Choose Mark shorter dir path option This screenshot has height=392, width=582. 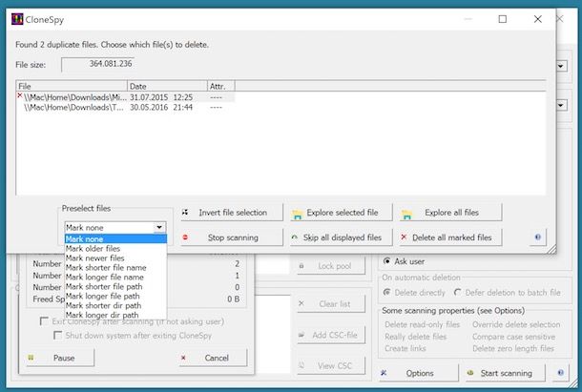pyautogui.click(x=115, y=305)
